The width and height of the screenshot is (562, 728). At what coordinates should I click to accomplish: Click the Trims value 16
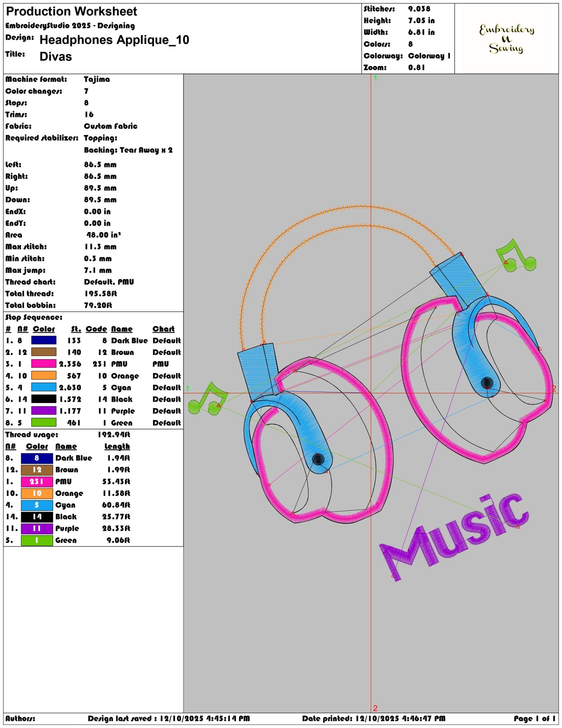tap(89, 114)
